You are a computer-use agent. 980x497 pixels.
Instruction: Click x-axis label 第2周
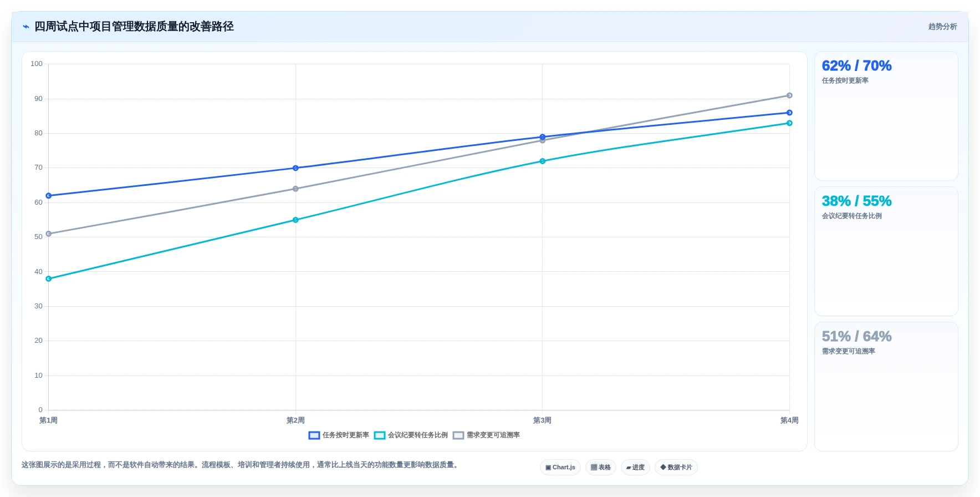tap(295, 420)
